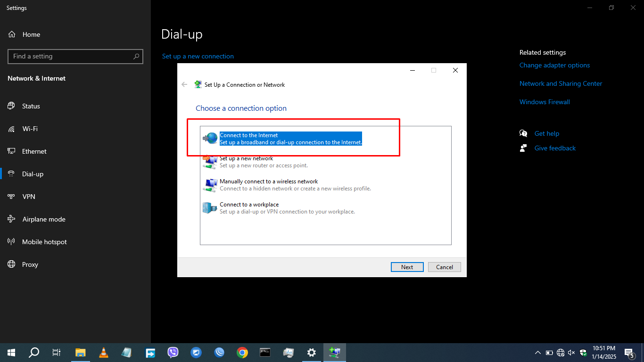Open the Windows Firewall link
Image resolution: width=644 pixels, height=362 pixels.
545,102
